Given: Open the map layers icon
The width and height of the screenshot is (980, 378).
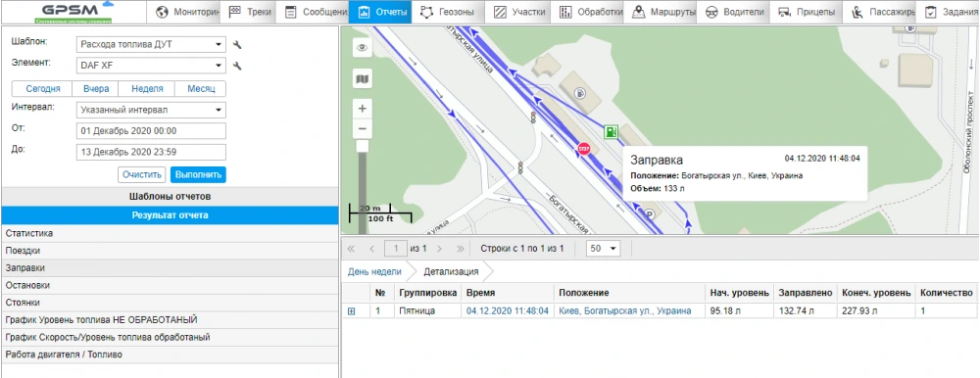Looking at the screenshot, I should (362, 78).
